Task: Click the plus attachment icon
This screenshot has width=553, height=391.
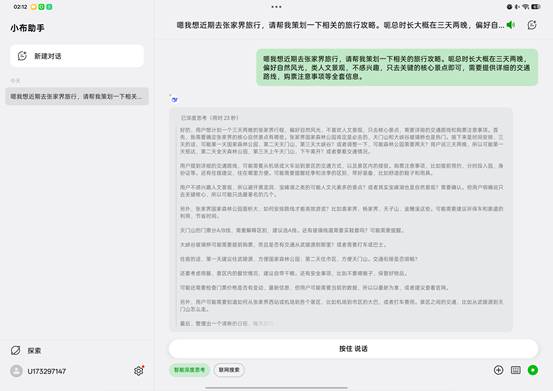Action: coord(498,370)
